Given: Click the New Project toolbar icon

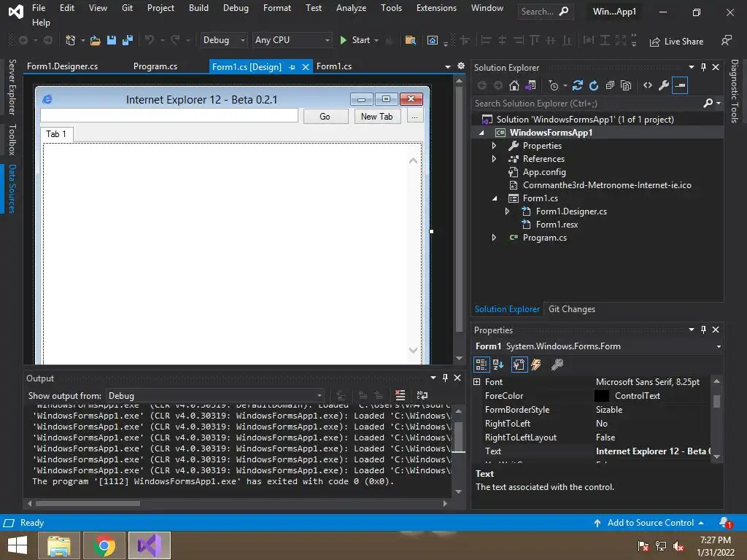Looking at the screenshot, I should click(71, 41).
